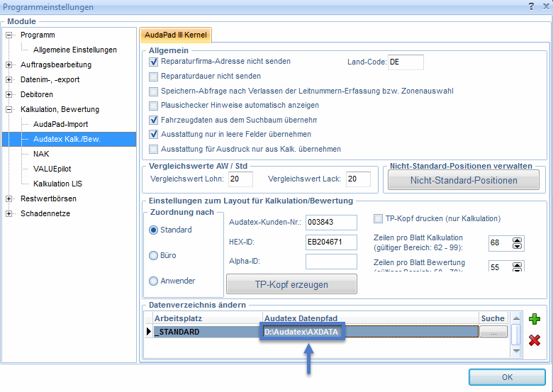The image size is (553, 392).
Task: Click the row selector arrow for _STANDARD
Action: point(149,332)
